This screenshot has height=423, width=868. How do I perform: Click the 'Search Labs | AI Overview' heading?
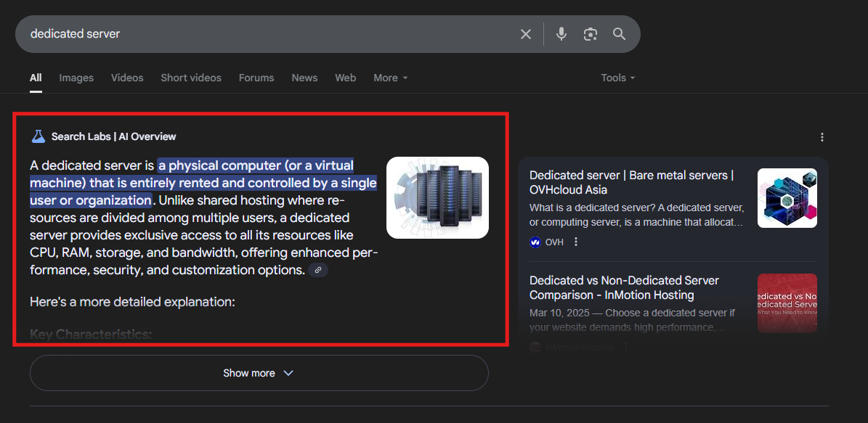[113, 136]
